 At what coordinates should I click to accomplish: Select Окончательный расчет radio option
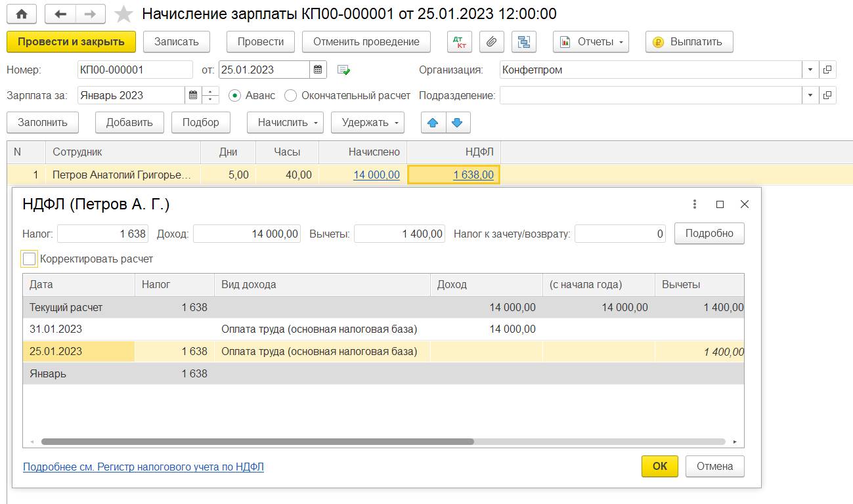click(291, 96)
